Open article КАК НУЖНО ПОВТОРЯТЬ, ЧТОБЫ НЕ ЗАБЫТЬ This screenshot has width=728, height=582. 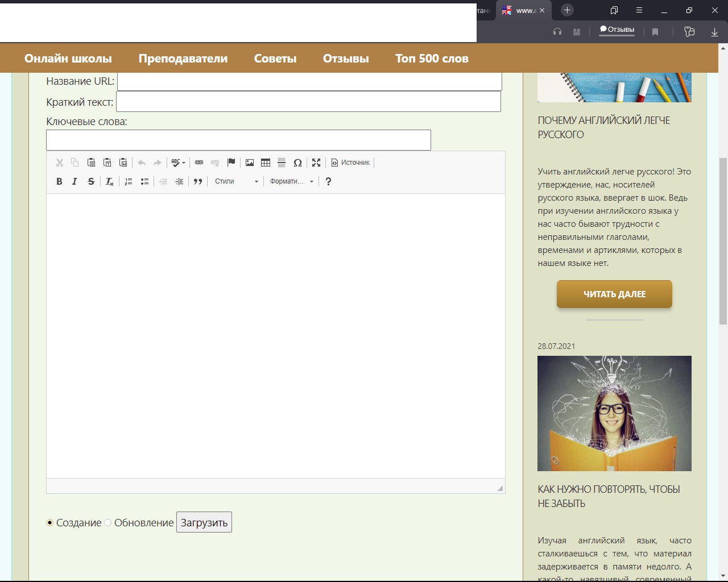point(609,496)
